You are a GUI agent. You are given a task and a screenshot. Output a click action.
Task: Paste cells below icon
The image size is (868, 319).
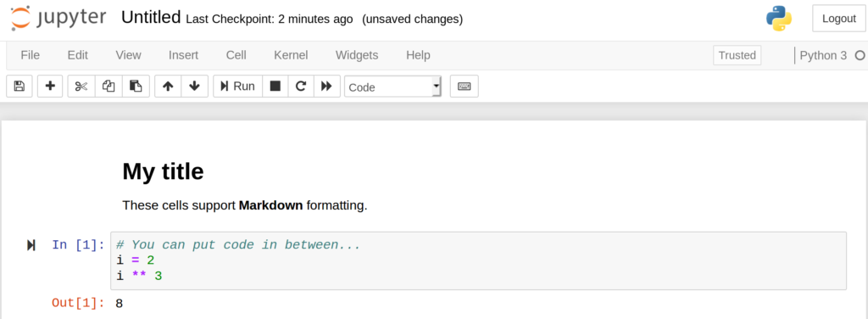coord(136,87)
